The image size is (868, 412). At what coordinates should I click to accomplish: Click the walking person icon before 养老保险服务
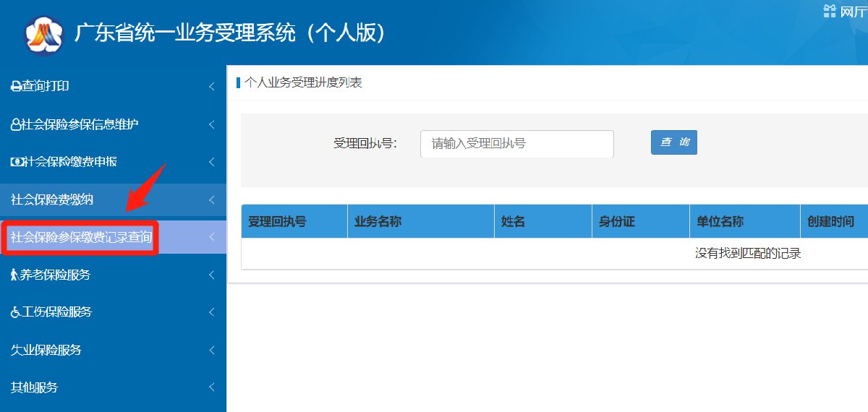(14, 275)
